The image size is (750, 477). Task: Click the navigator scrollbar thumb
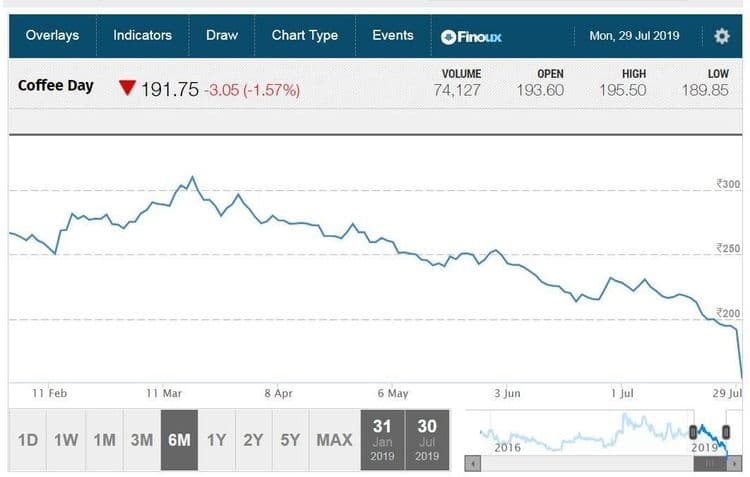(712, 464)
